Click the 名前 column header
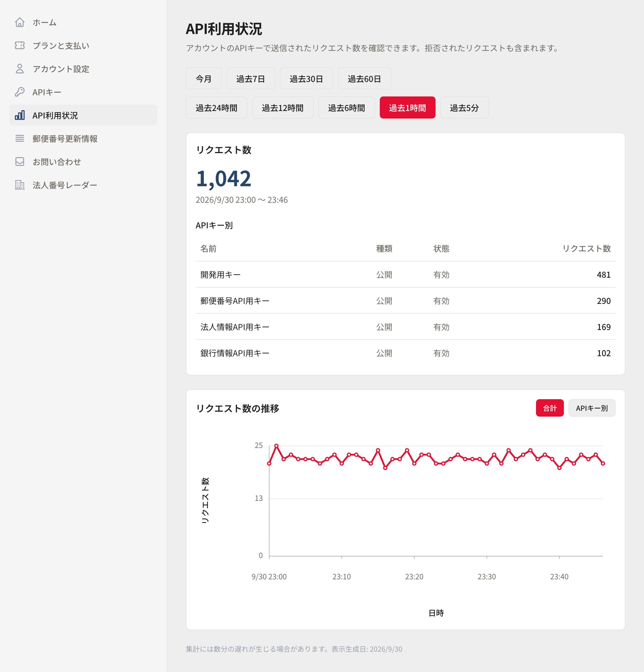Image resolution: width=644 pixels, height=672 pixels. pos(208,249)
